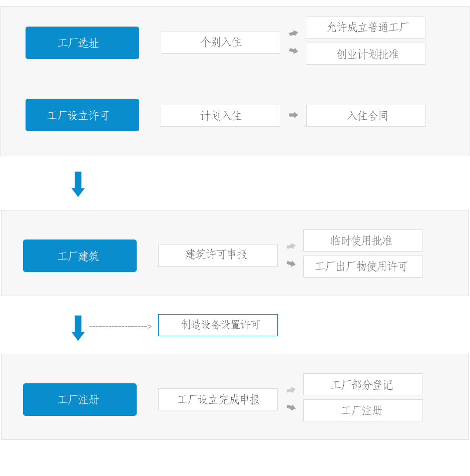Click the 入住合同 box

tap(366, 116)
